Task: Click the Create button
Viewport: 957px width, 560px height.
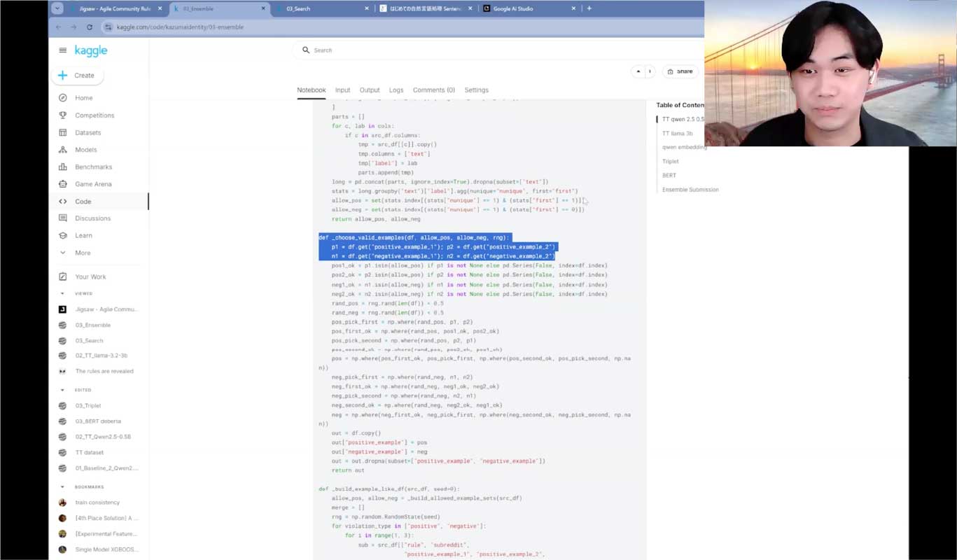Action: (x=77, y=76)
